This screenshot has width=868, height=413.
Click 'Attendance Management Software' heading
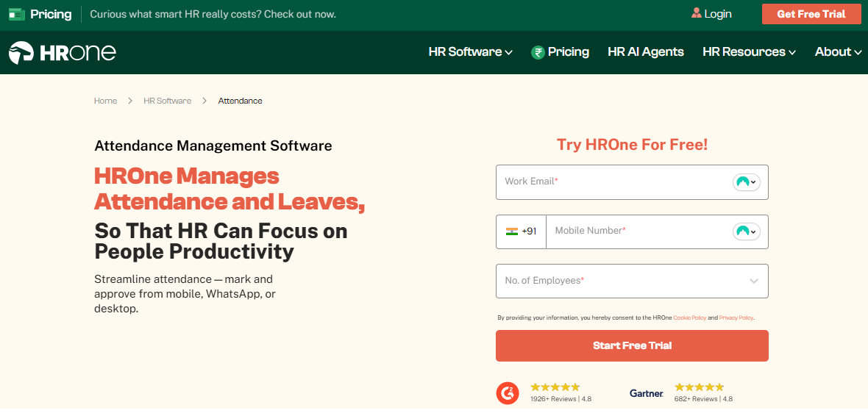click(x=213, y=146)
